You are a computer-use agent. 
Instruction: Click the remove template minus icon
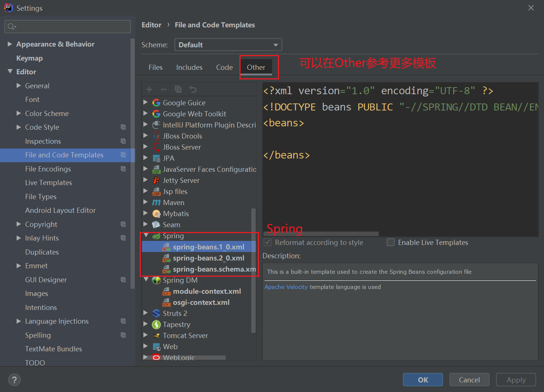pos(164,89)
